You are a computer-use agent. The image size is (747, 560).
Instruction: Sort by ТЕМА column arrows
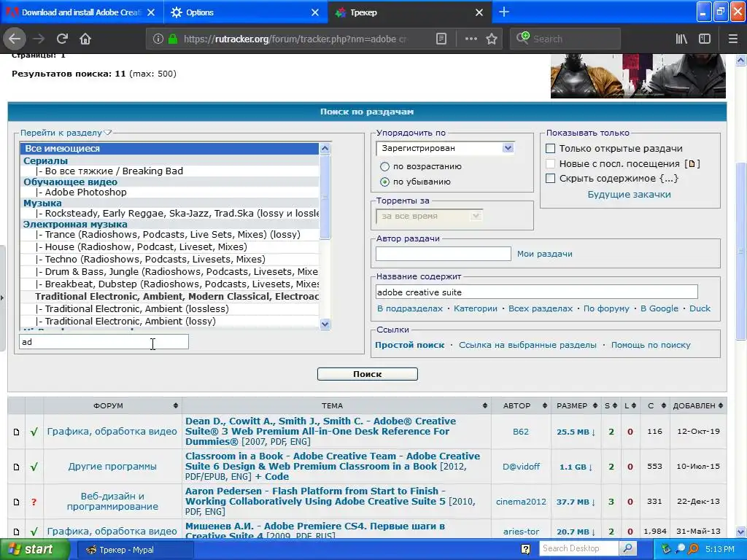(485, 405)
